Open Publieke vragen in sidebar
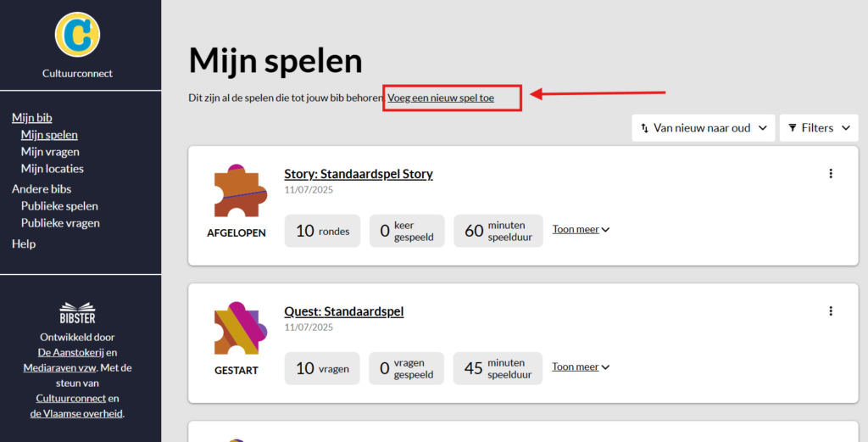Image resolution: width=868 pixels, height=442 pixels. pos(60,223)
